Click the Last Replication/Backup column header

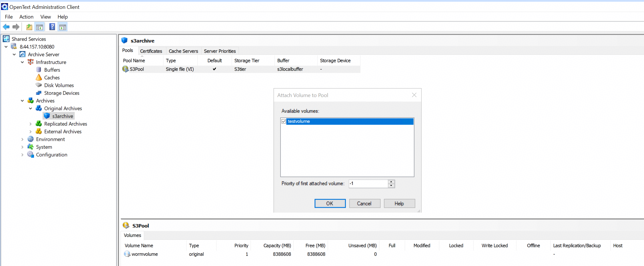(x=577, y=245)
